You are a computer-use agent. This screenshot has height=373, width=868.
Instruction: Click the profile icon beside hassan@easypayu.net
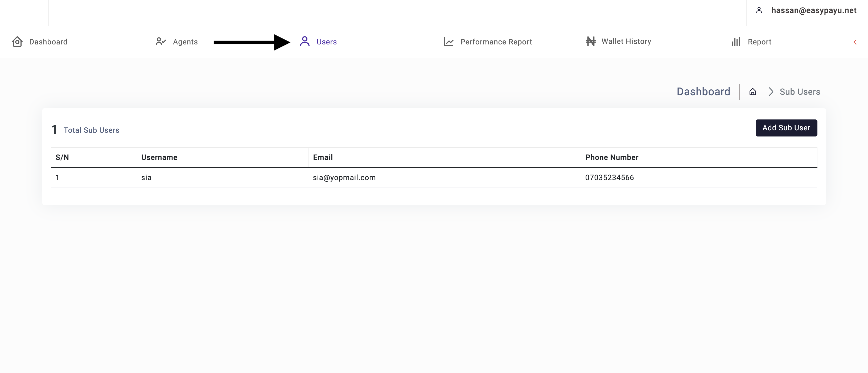pos(759,10)
